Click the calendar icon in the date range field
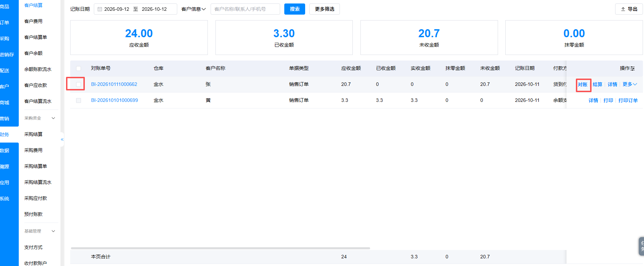644x266 pixels. click(100, 9)
